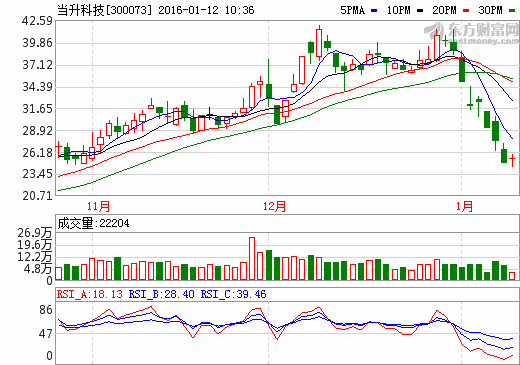Click the blue 5PMA color marker
The height and width of the screenshot is (365, 520).
click(x=374, y=11)
